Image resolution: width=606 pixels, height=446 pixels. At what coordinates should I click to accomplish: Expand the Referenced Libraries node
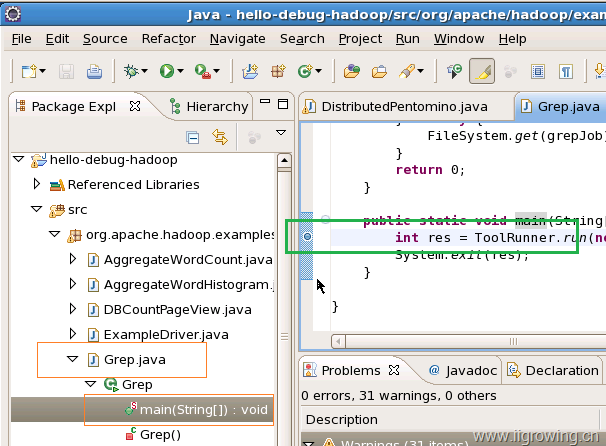click(x=37, y=184)
